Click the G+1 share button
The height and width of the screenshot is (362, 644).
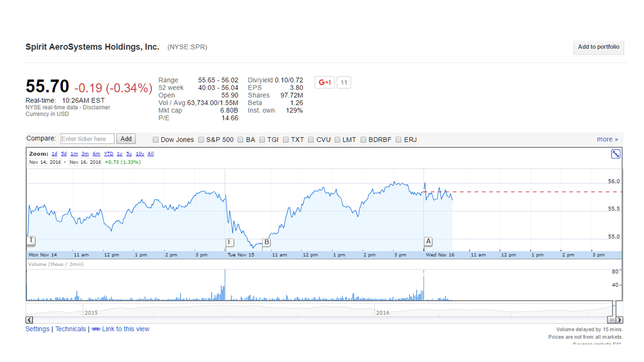pyautogui.click(x=325, y=82)
